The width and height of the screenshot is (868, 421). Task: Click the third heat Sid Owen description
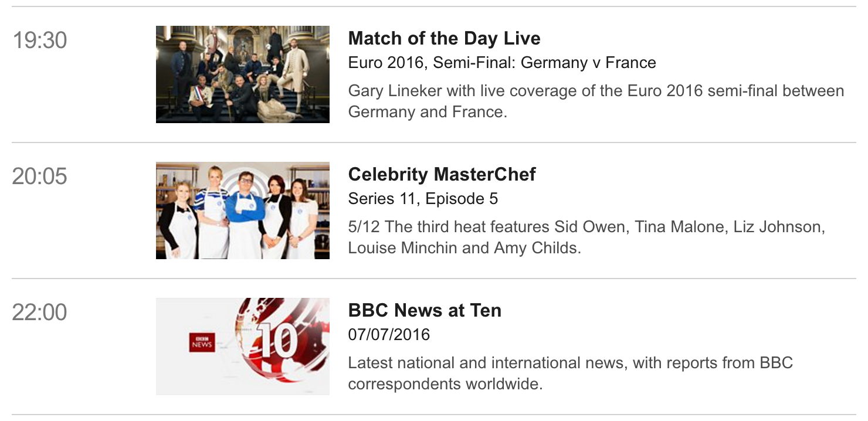(x=586, y=237)
